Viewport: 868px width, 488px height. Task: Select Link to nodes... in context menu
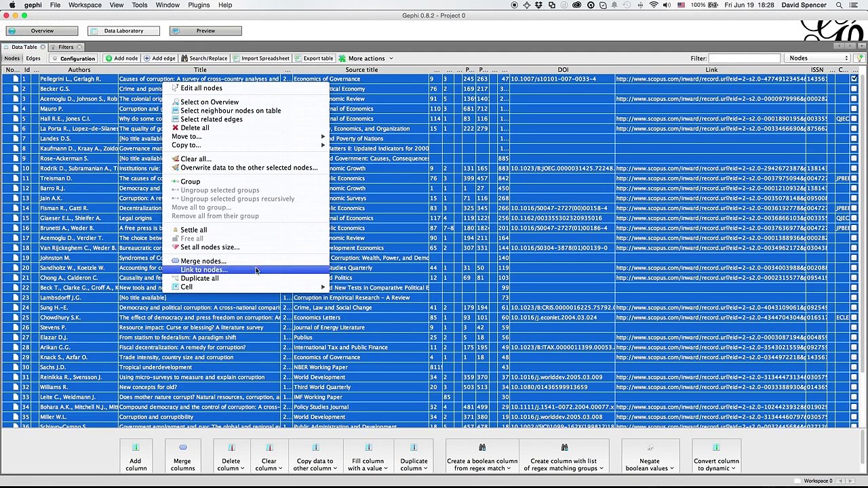[203, 270]
